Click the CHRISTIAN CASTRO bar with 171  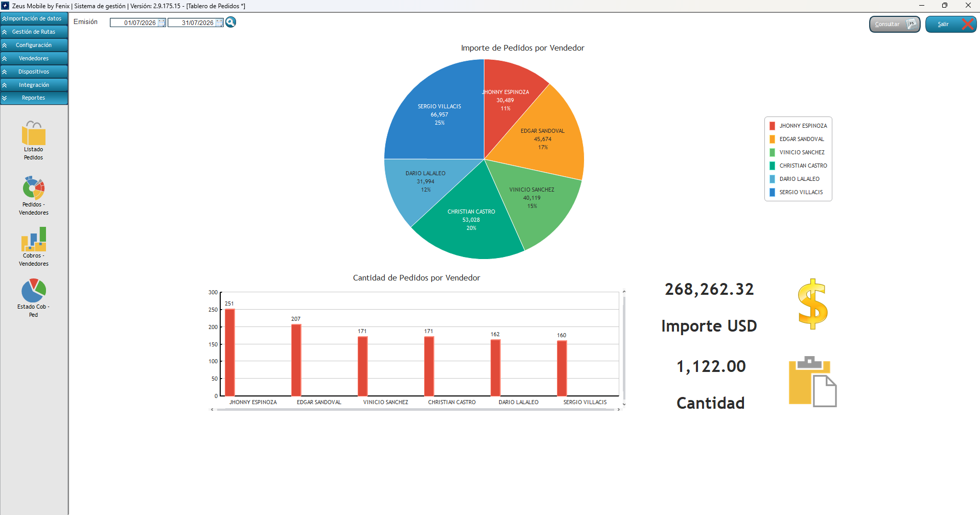429,366
